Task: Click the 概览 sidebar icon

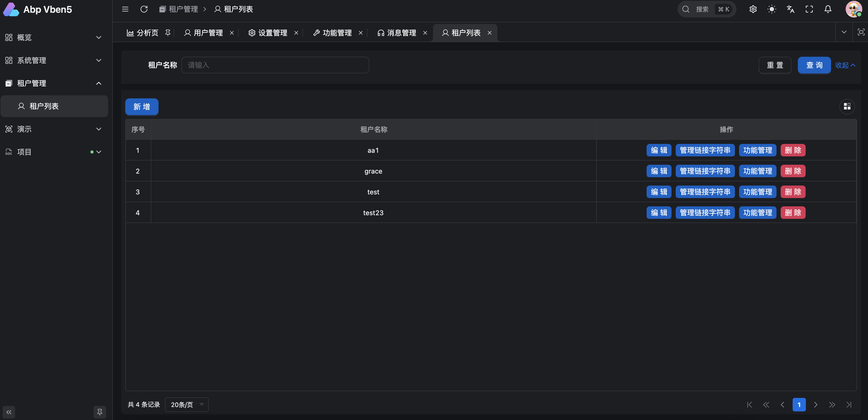Action: coord(9,37)
